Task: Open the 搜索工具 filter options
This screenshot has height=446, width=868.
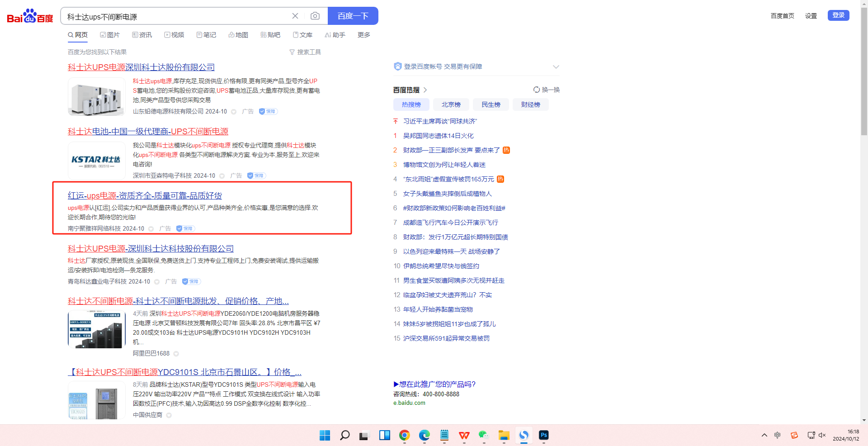Action: point(305,52)
